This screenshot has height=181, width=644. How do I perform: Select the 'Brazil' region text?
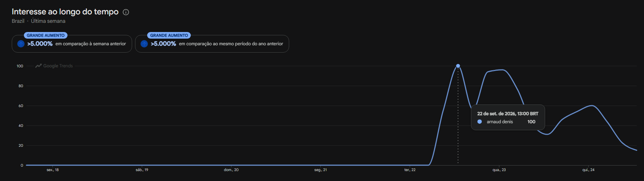pos(18,21)
